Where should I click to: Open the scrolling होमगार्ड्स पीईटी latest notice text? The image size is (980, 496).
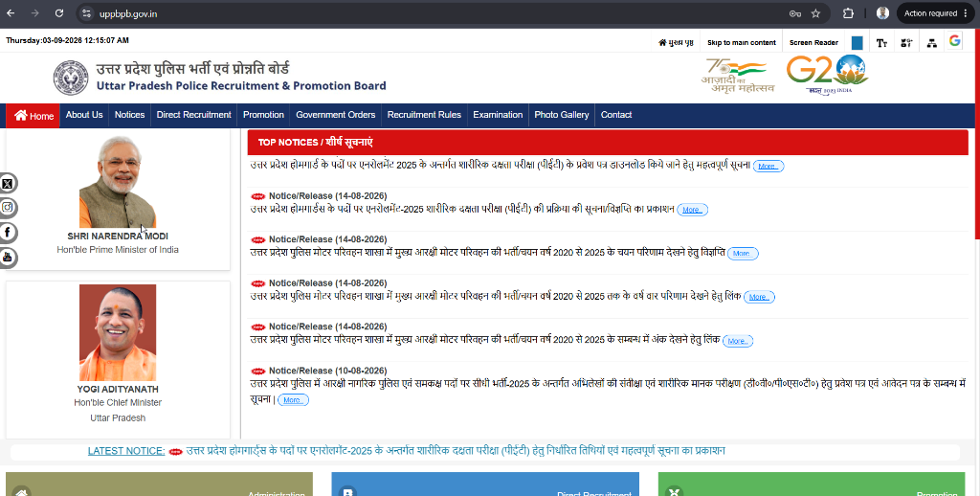pyautogui.click(x=455, y=451)
